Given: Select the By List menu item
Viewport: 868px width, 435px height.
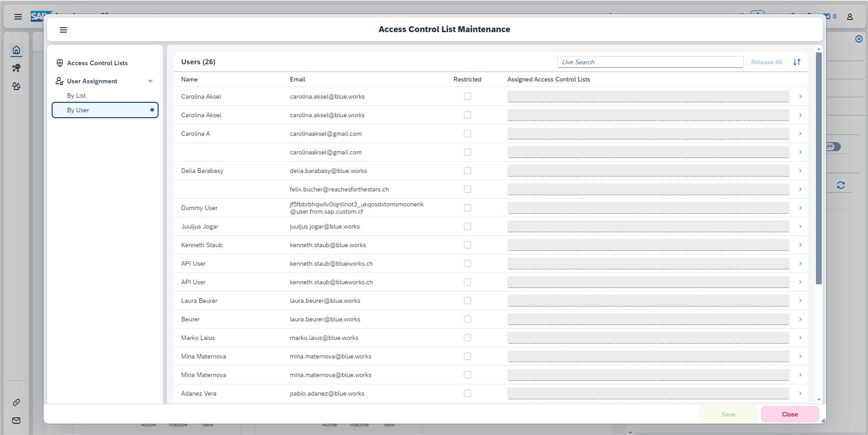Looking at the screenshot, I should click(x=77, y=96).
